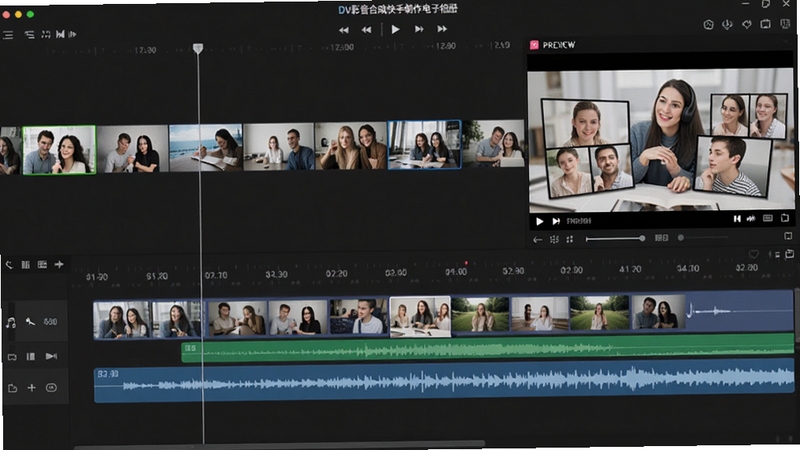Screen dimensions: 800x450
Task: Click the fast-forward button in the main transport
Action: click(442, 29)
